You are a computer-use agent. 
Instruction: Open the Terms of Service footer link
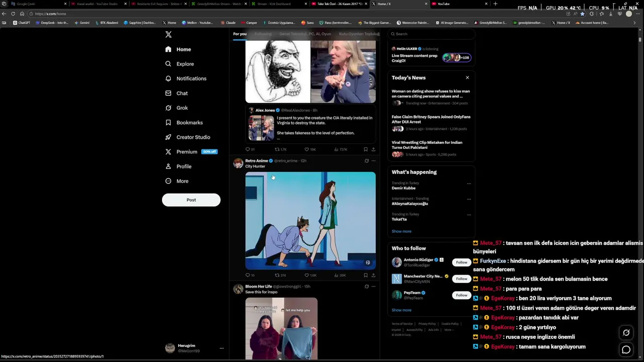click(402, 324)
